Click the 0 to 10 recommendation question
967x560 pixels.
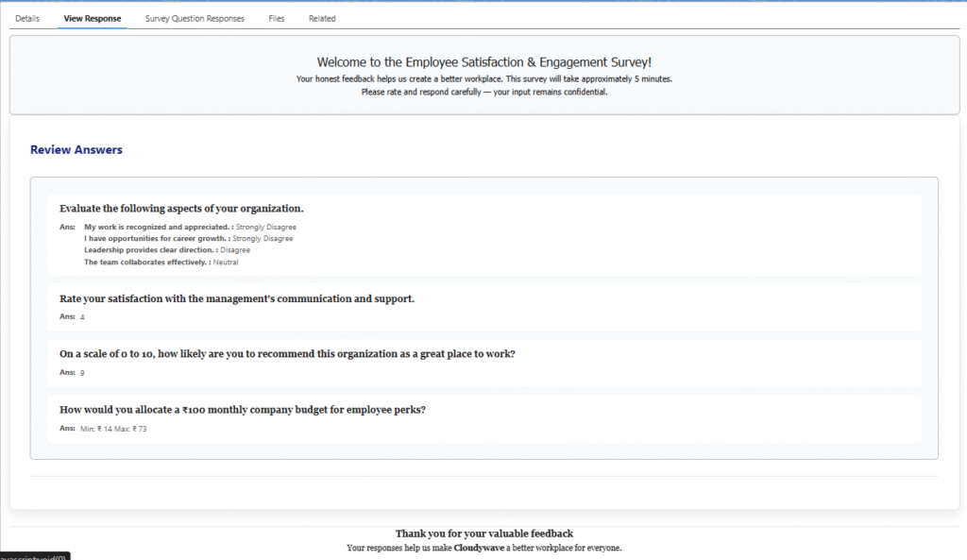tap(287, 354)
